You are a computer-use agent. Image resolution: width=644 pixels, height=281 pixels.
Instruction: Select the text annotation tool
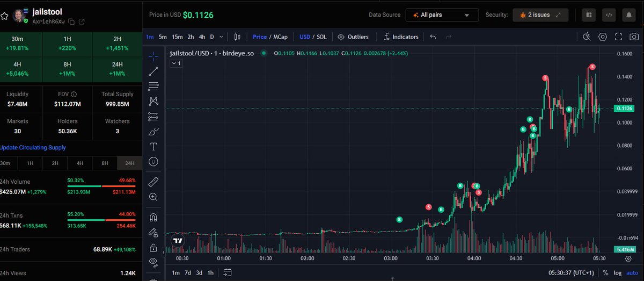[153, 146]
